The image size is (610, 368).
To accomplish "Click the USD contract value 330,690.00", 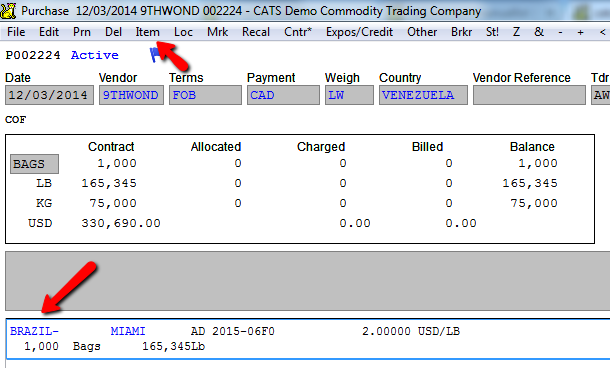I will coord(121,223).
